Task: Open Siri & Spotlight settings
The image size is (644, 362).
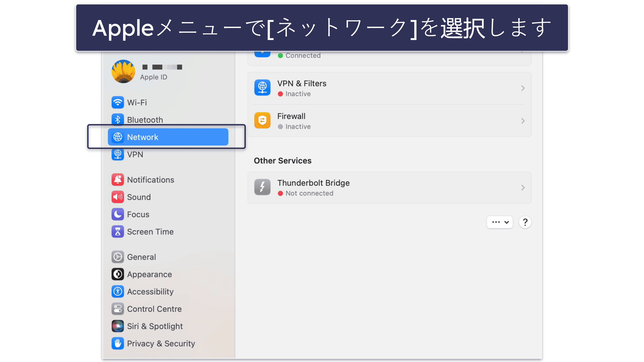Action: click(168, 326)
